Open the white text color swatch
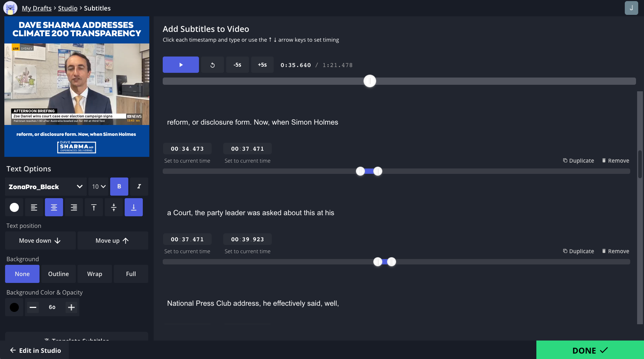This screenshot has height=359, width=644. pyautogui.click(x=14, y=207)
